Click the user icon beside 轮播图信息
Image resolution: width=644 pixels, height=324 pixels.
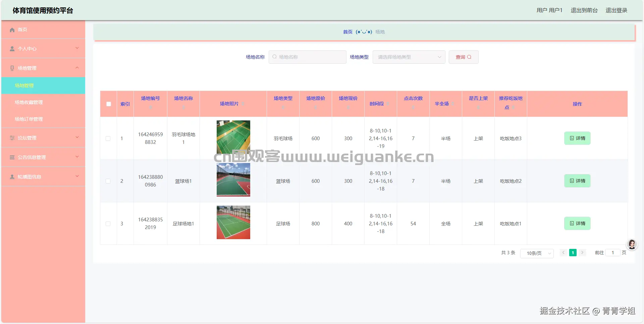[x=12, y=177]
